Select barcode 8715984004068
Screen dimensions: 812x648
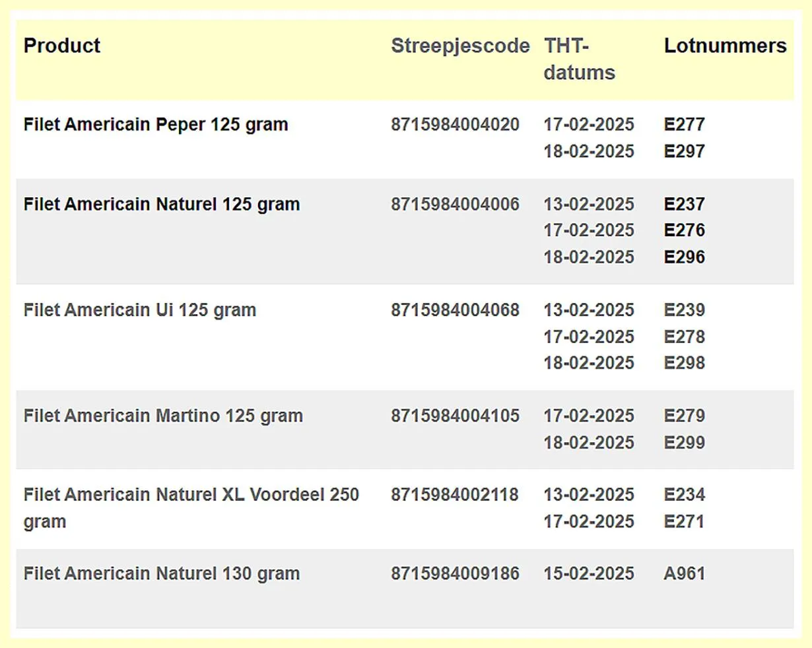pos(455,310)
